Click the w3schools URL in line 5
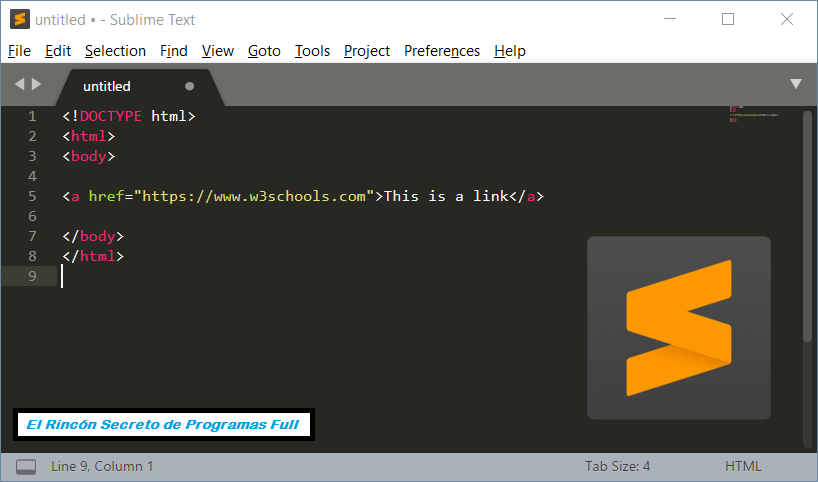Screen dimensions: 818x482 pyautogui.click(x=255, y=196)
